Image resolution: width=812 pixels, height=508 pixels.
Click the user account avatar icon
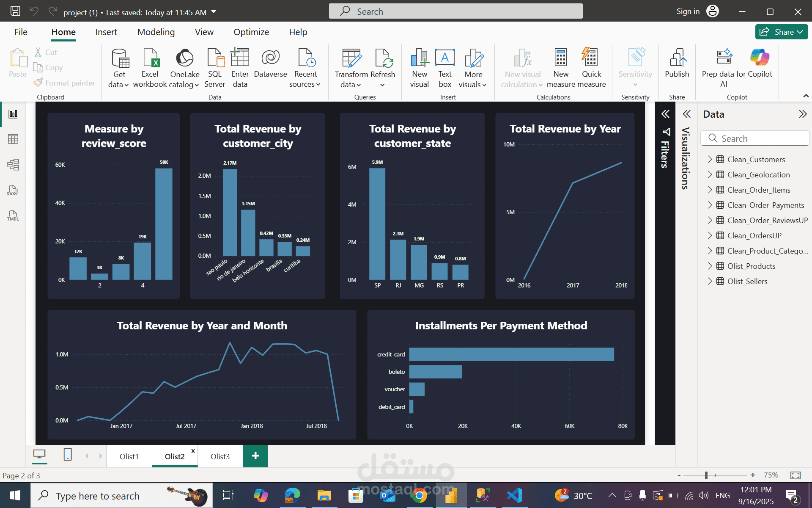713,11
